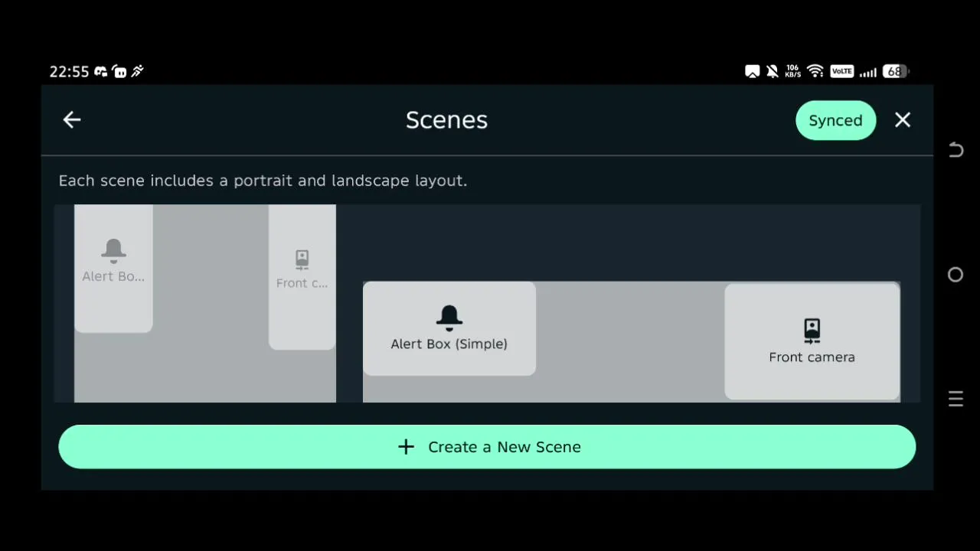Viewport: 980px width, 551px height.
Task: Create a New Scene
Action: pyautogui.click(x=487, y=447)
